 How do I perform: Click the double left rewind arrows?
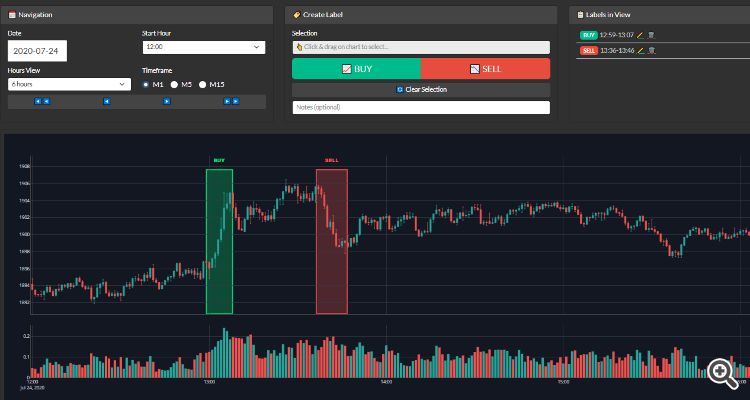[x=42, y=101]
